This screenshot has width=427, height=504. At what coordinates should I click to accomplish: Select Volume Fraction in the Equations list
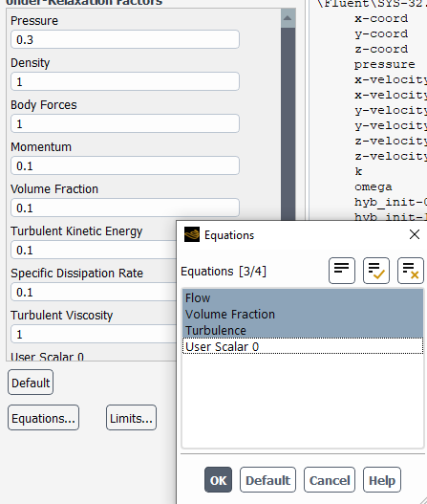[303, 314]
